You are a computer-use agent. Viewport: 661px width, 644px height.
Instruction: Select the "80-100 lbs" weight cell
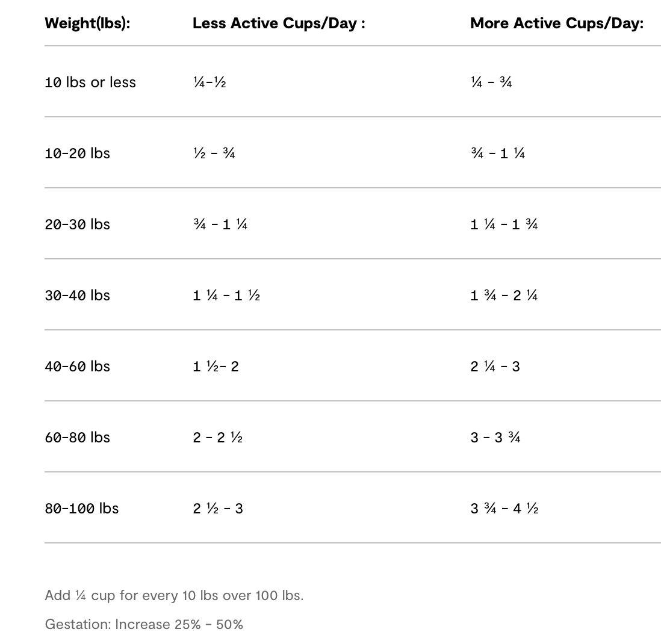coord(82,509)
